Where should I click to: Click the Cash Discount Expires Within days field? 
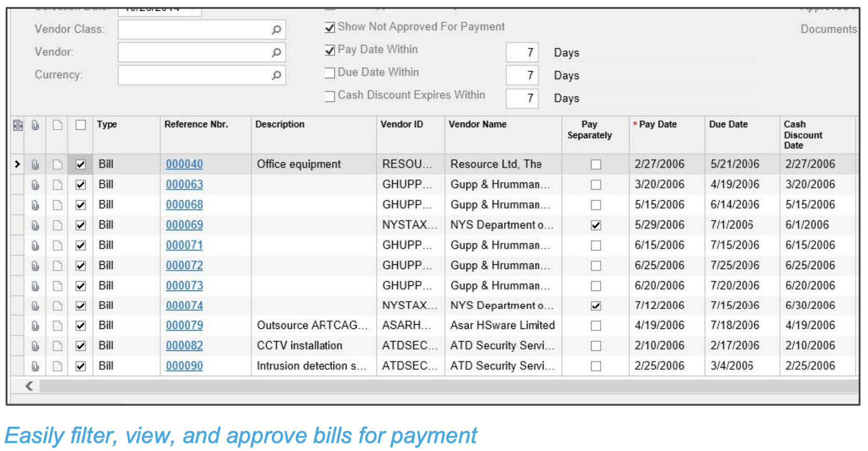(522, 98)
